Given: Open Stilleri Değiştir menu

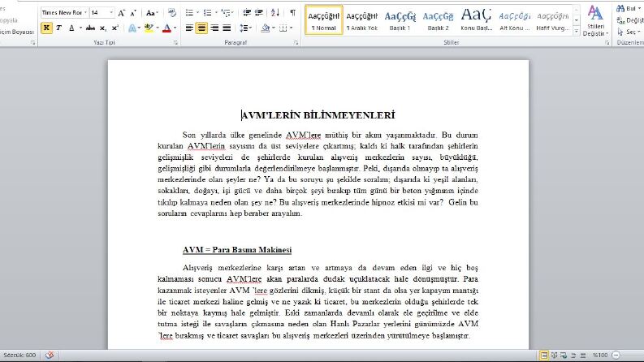Looking at the screenshot, I should click(595, 20).
